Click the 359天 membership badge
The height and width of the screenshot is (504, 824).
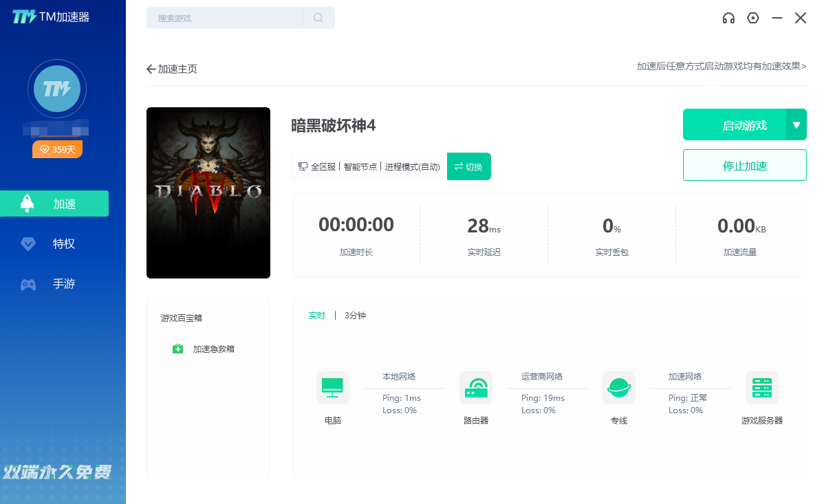click(x=57, y=149)
